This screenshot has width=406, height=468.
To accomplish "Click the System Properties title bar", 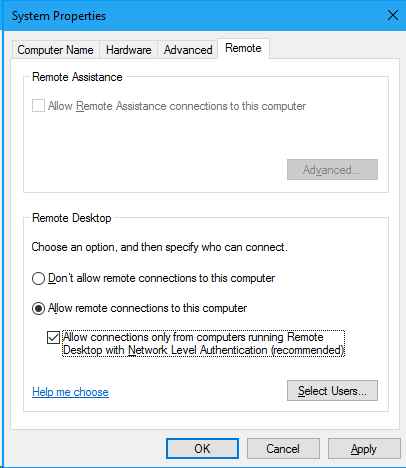I will (x=192, y=15).
